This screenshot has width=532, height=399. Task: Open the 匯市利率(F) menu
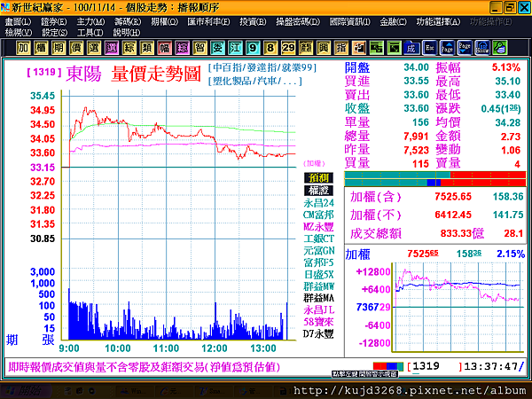tap(208, 21)
